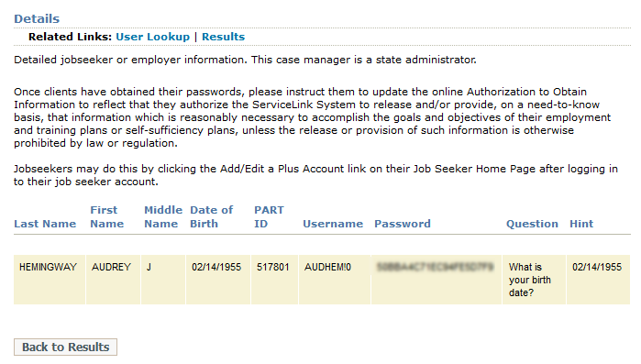Click the birth date question cell

(534, 280)
